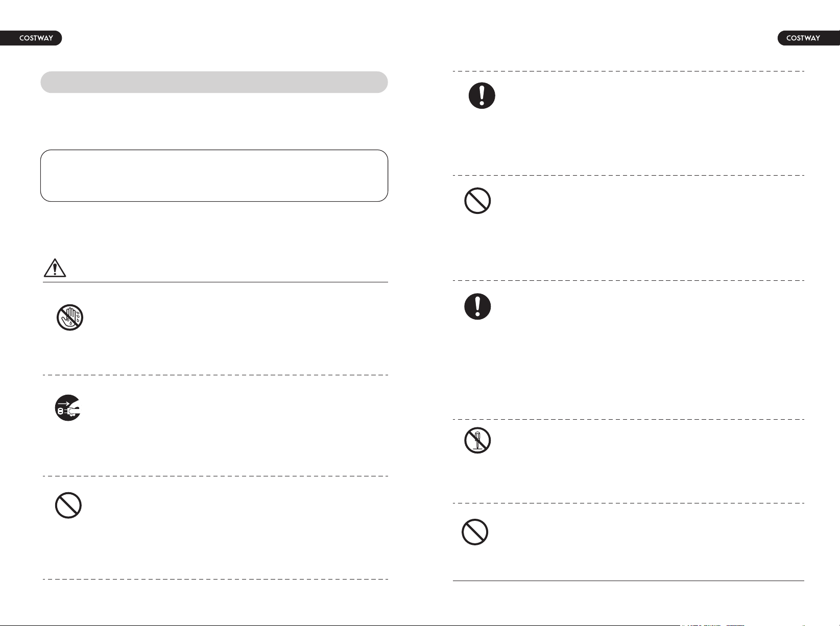The height and width of the screenshot is (626, 840).
Task: Click exclamation icon at top of right page
Action: 482,95
